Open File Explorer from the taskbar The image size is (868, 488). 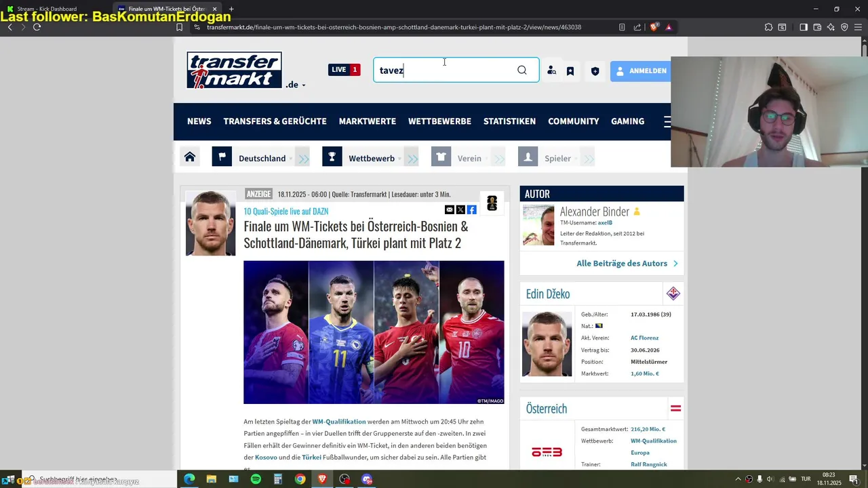pos(212,479)
